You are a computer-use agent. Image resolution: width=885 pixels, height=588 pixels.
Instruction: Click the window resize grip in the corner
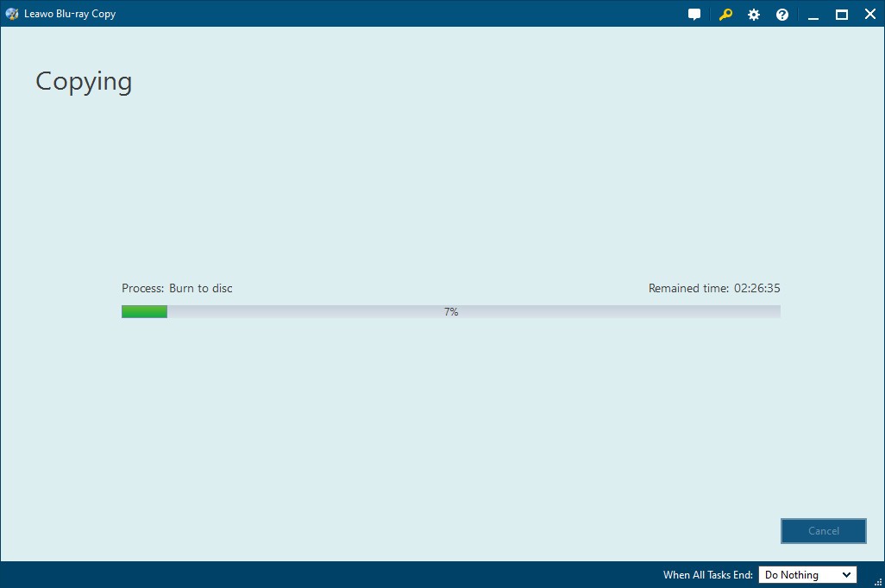[878, 582]
